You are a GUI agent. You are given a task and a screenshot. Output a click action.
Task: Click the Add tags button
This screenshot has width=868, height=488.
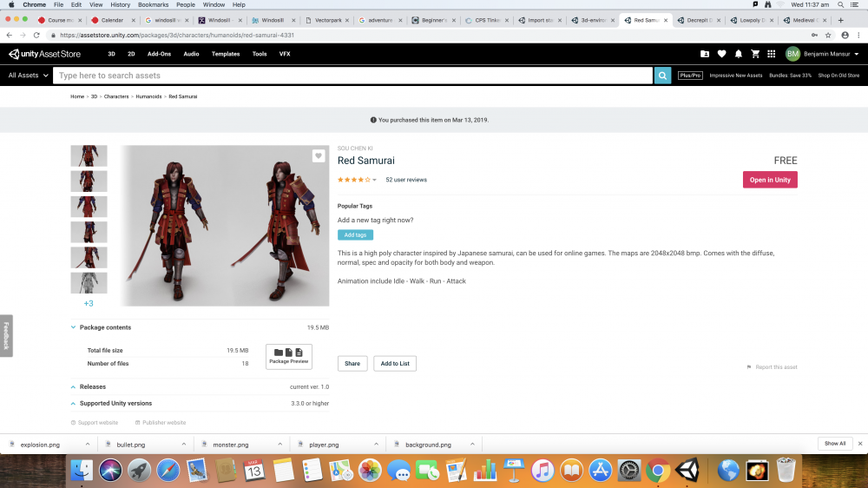click(x=355, y=234)
